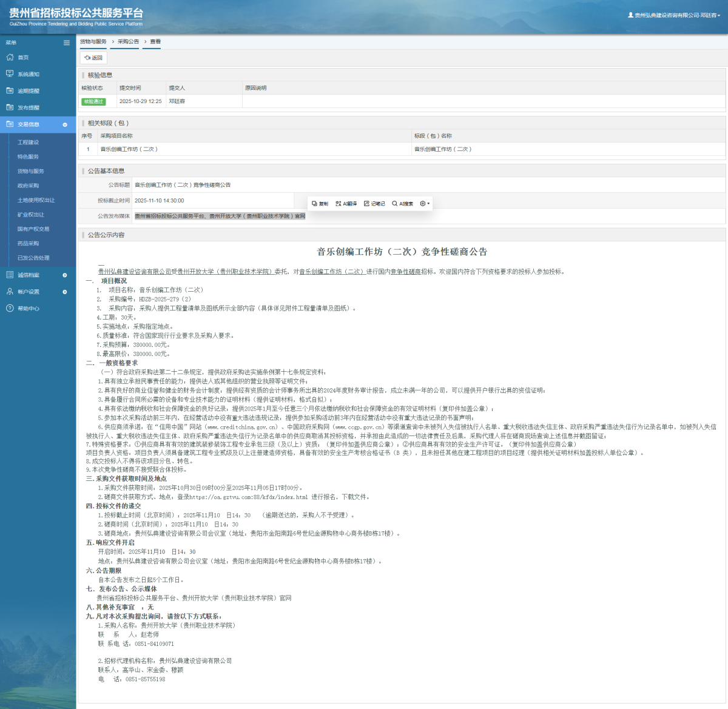The width and height of the screenshot is (728, 709).
Task: Expand the 帐户设置 sidebar section
Action: pos(65,292)
